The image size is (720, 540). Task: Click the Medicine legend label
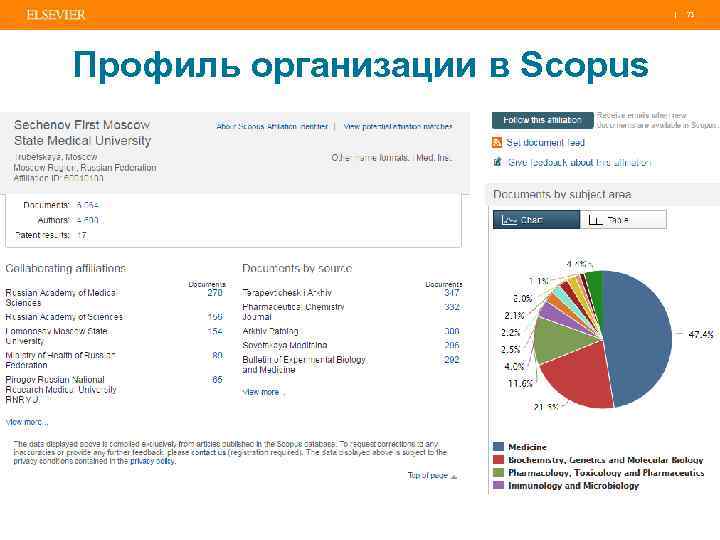(x=528, y=447)
